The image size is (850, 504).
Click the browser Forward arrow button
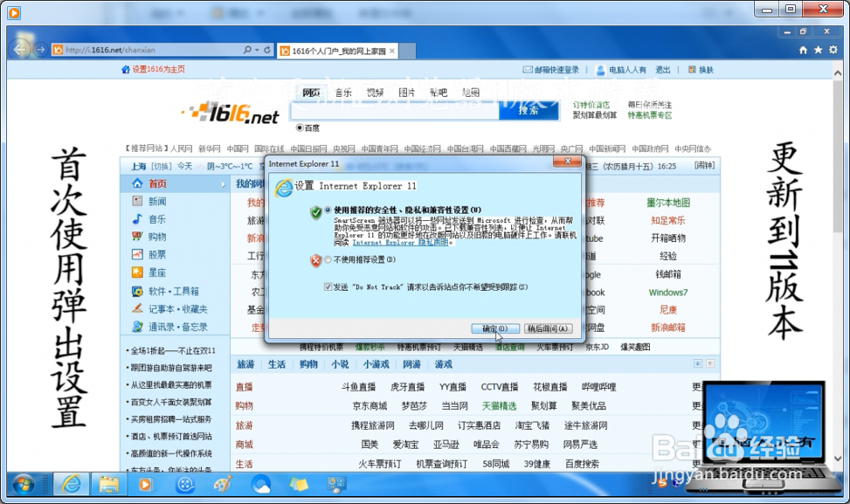[x=41, y=49]
